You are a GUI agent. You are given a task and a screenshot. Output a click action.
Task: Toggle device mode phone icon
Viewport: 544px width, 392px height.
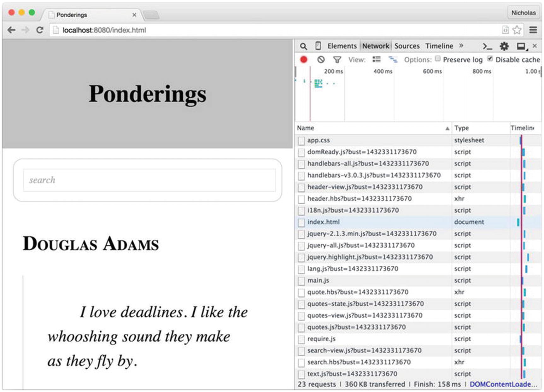click(318, 46)
